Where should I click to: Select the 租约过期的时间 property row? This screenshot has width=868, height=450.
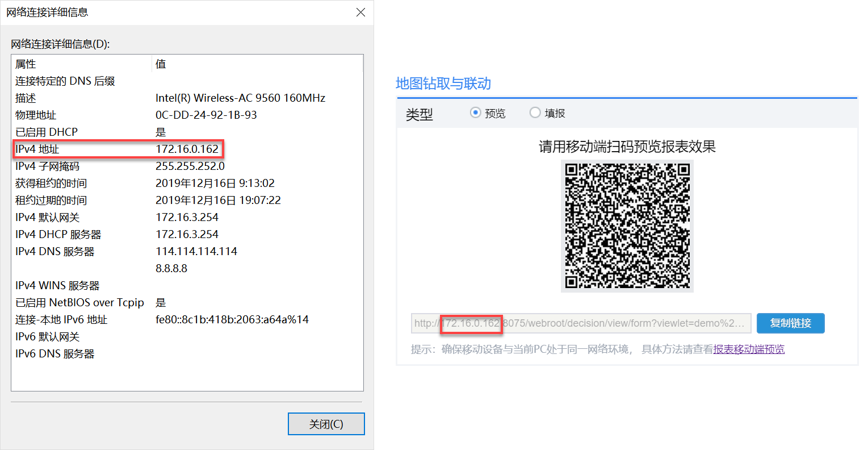187,201
